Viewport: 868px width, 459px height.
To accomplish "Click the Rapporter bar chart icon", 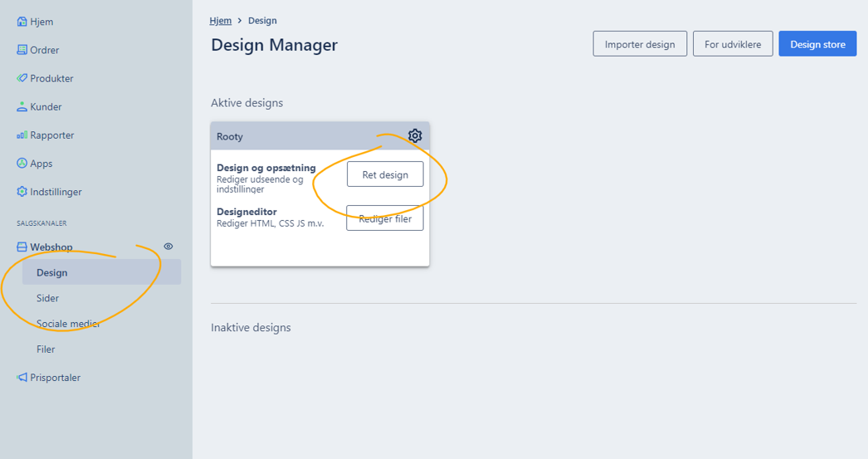I will point(22,134).
